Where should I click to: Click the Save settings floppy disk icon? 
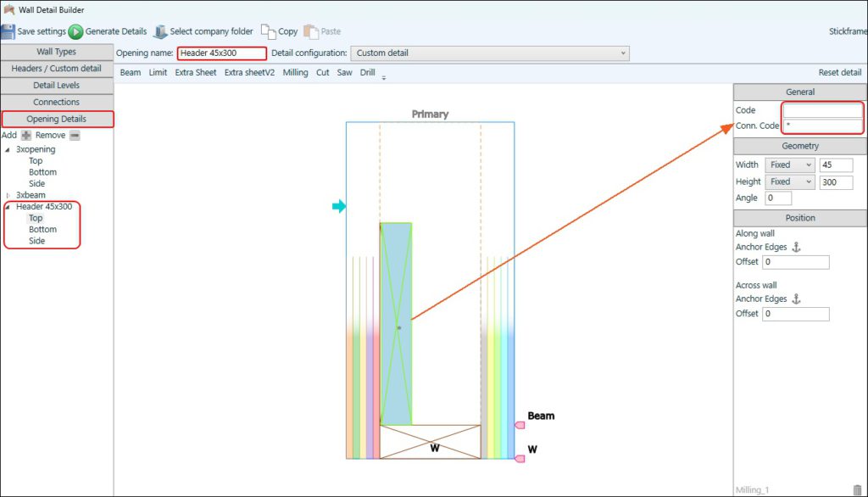tap(8, 31)
